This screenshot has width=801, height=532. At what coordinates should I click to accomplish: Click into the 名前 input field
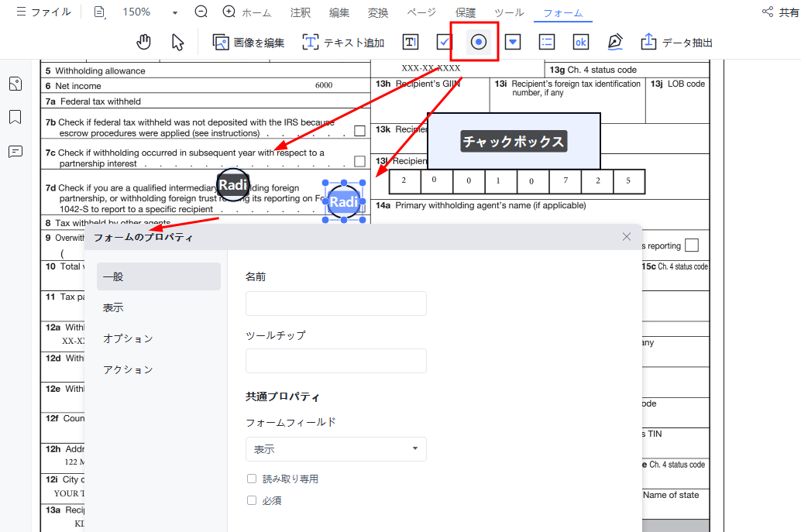(x=335, y=304)
